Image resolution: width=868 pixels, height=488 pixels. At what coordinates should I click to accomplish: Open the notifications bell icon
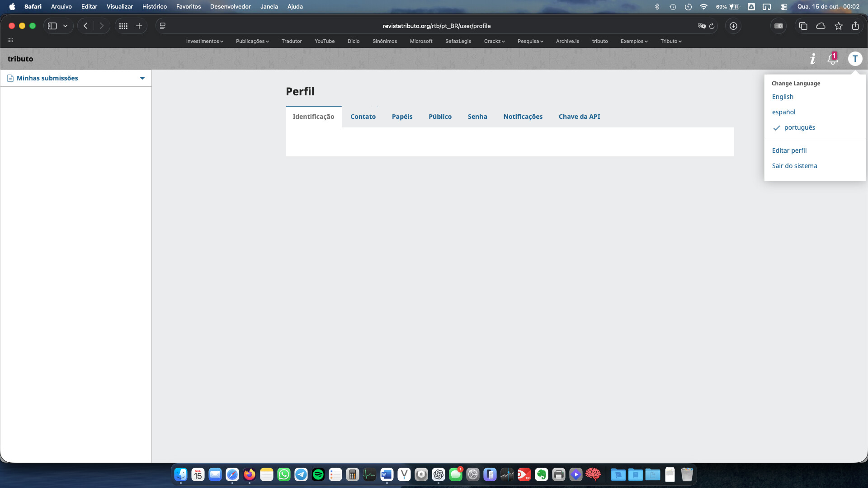[832, 59]
